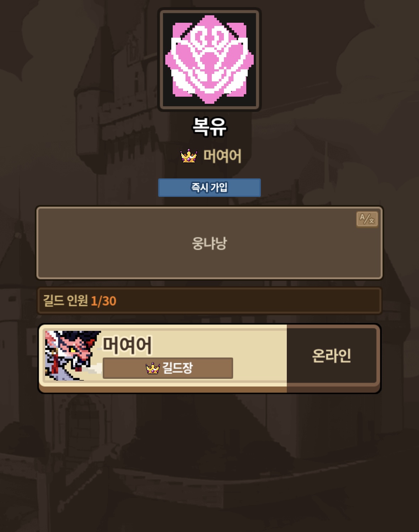Click the guild name 복유
Image resolution: width=419 pixels, height=532 pixels.
pos(209,127)
